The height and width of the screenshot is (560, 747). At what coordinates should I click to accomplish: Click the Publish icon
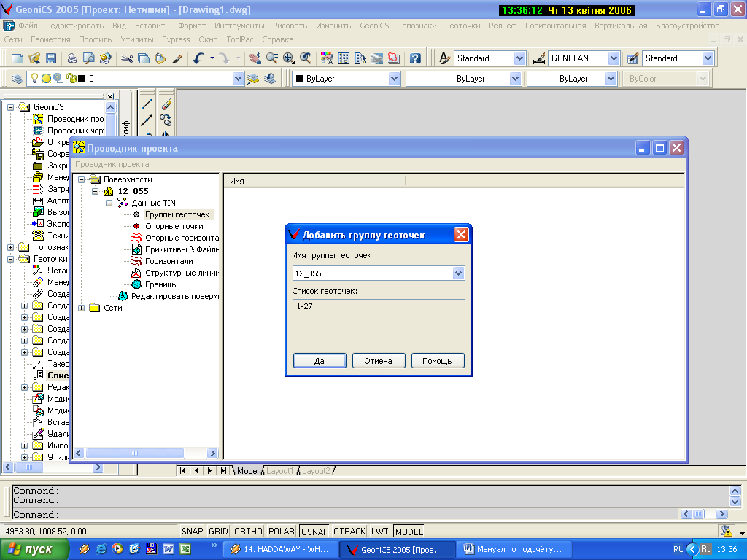(x=105, y=58)
